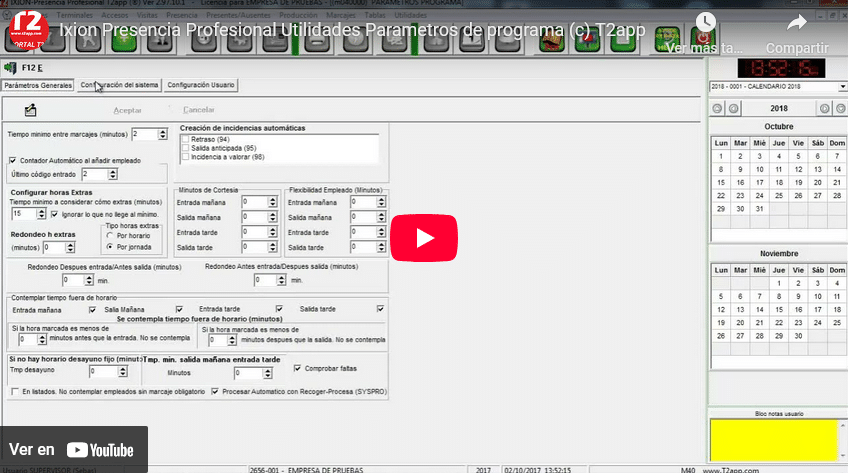Open the video title link
The height and width of the screenshot is (473, 848).
pyautogui.click(x=352, y=30)
